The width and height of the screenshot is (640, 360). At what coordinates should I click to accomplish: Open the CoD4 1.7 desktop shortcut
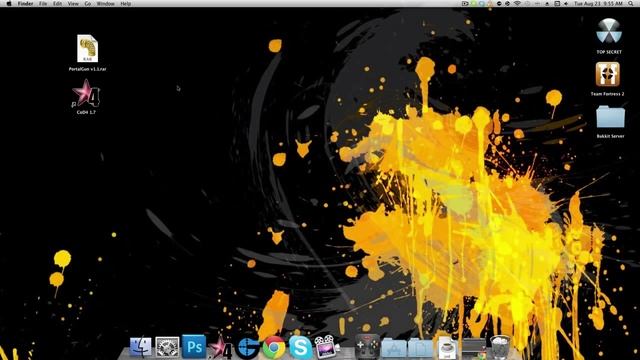coord(86,93)
